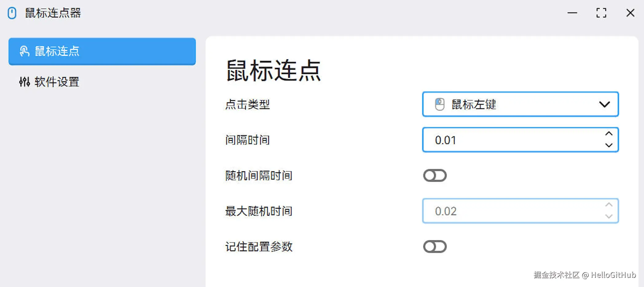Click the sliders icon beside 软件设置

tap(25, 82)
